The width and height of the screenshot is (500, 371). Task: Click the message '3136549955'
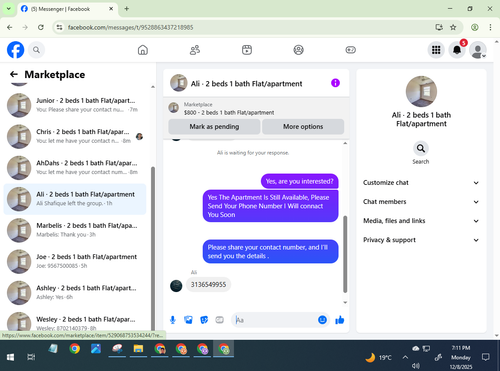point(208,285)
